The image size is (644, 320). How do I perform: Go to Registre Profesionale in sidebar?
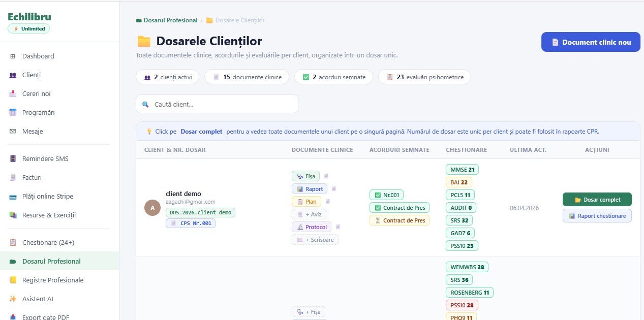click(52, 280)
